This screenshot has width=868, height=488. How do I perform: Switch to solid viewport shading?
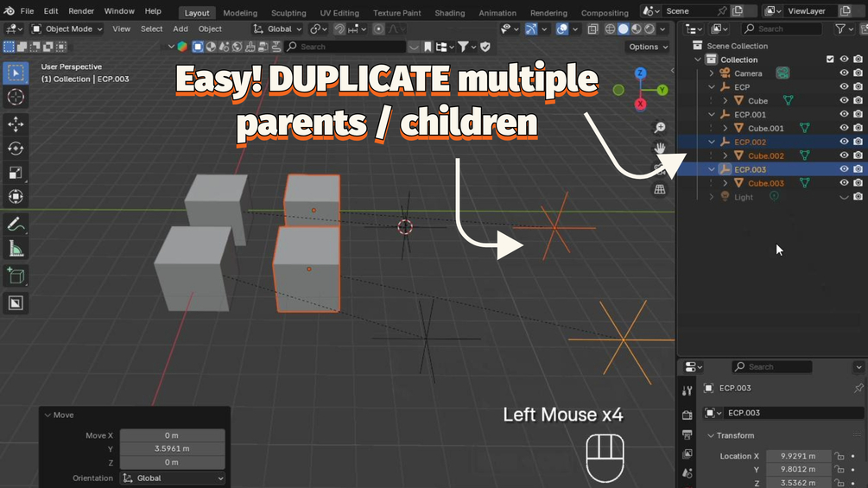point(624,29)
